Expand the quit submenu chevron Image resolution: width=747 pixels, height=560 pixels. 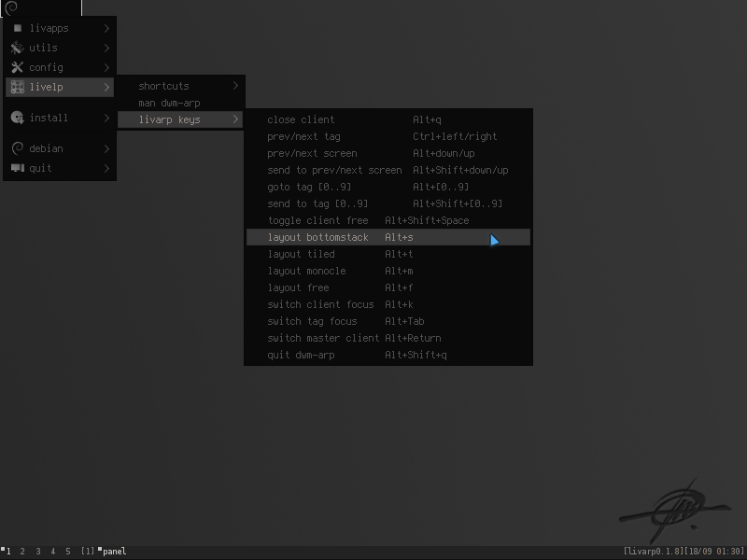(106, 168)
